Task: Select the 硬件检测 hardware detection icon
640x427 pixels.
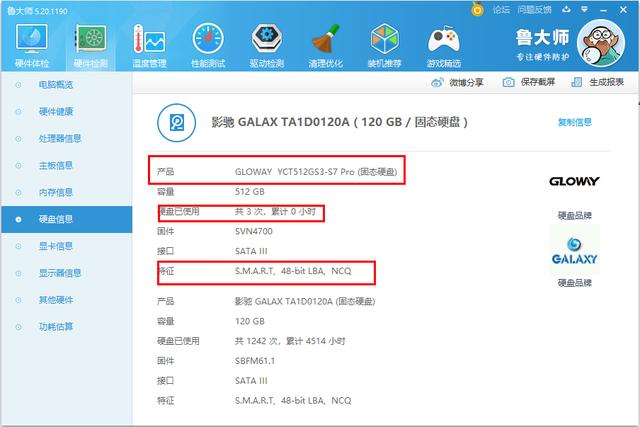Action: click(x=91, y=44)
